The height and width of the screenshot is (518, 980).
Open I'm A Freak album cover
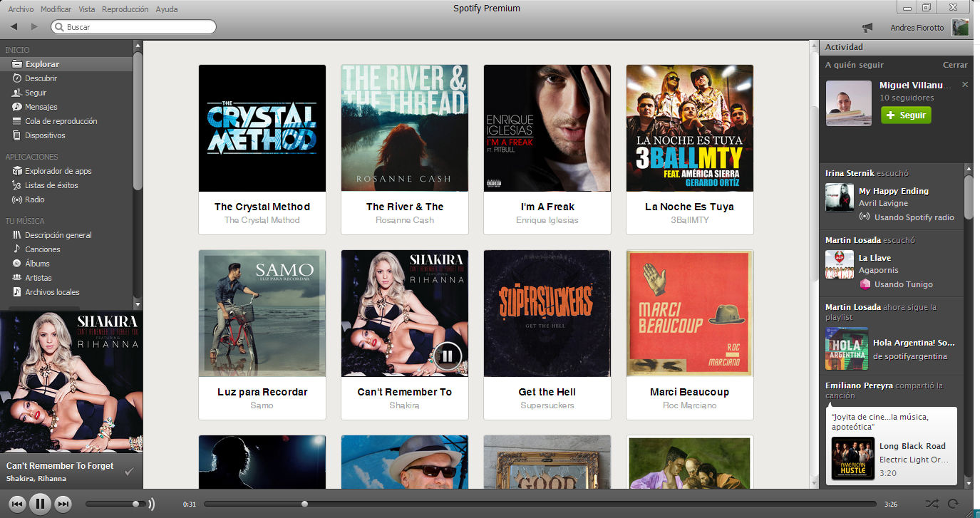coord(547,128)
